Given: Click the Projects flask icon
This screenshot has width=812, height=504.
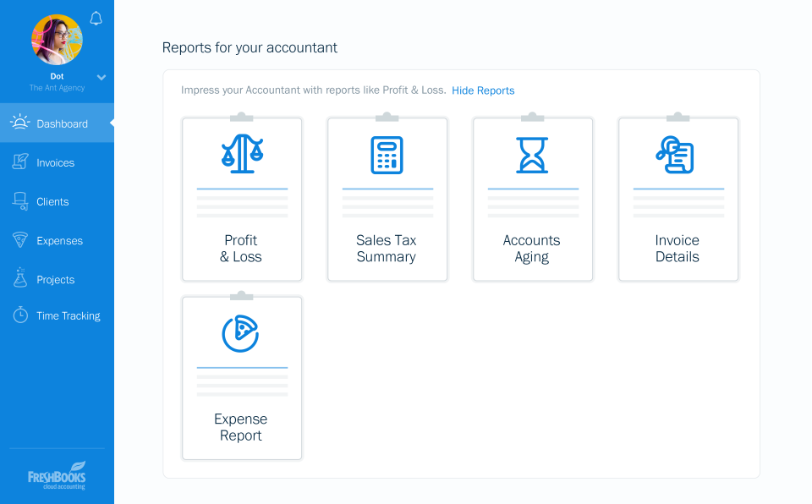Looking at the screenshot, I should pyautogui.click(x=20, y=277).
